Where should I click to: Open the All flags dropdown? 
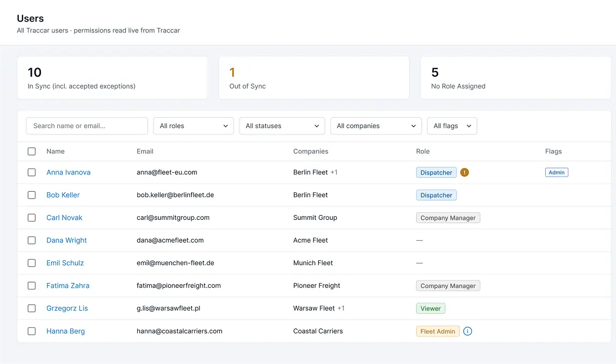click(452, 126)
